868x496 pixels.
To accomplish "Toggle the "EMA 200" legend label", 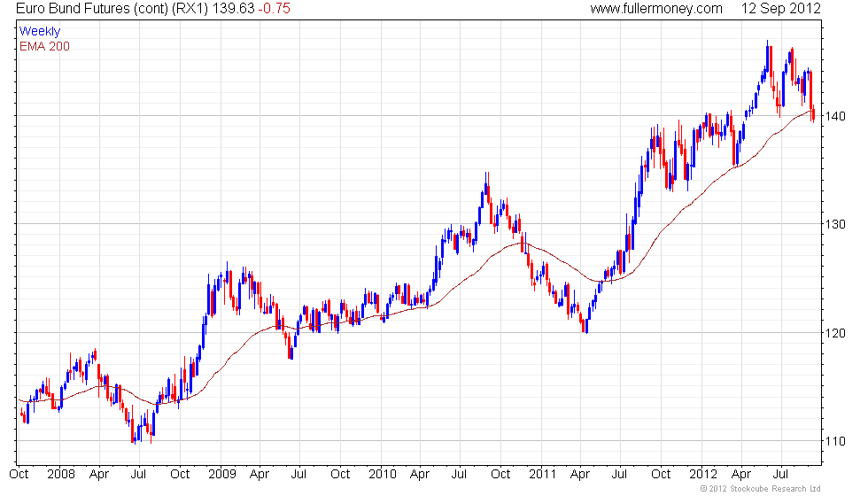I will (44, 46).
